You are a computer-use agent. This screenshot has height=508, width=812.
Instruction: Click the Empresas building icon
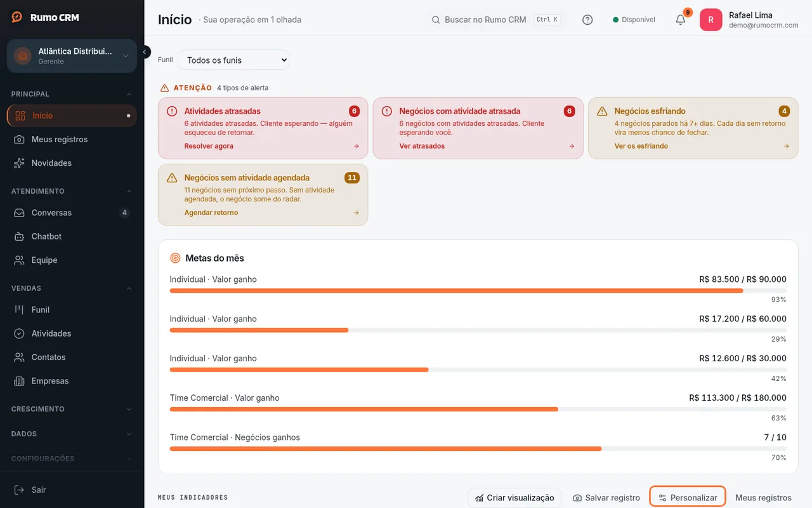[x=20, y=381]
